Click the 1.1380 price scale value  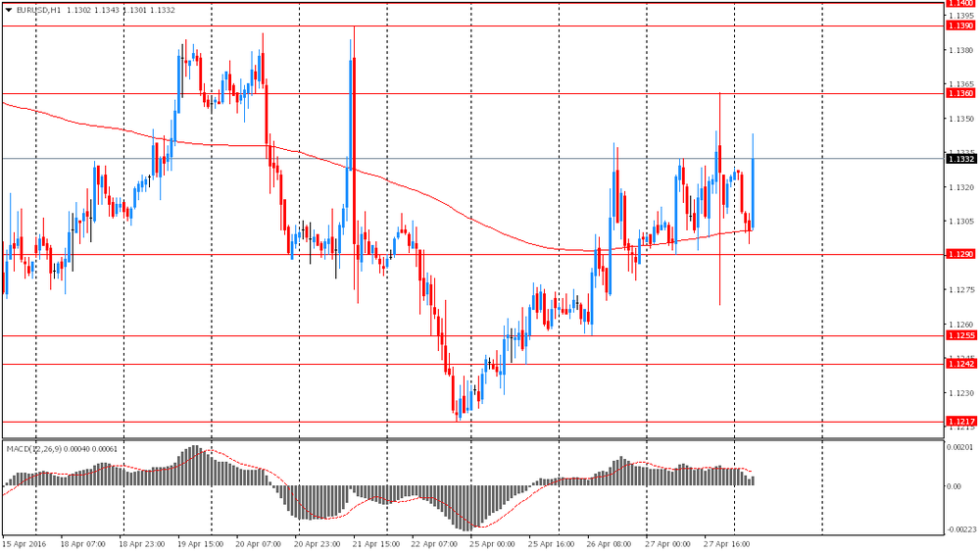[959, 50]
